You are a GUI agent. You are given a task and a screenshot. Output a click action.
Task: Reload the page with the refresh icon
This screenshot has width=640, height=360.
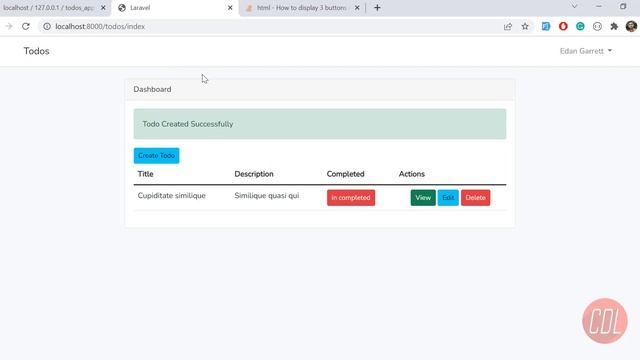[26, 27]
